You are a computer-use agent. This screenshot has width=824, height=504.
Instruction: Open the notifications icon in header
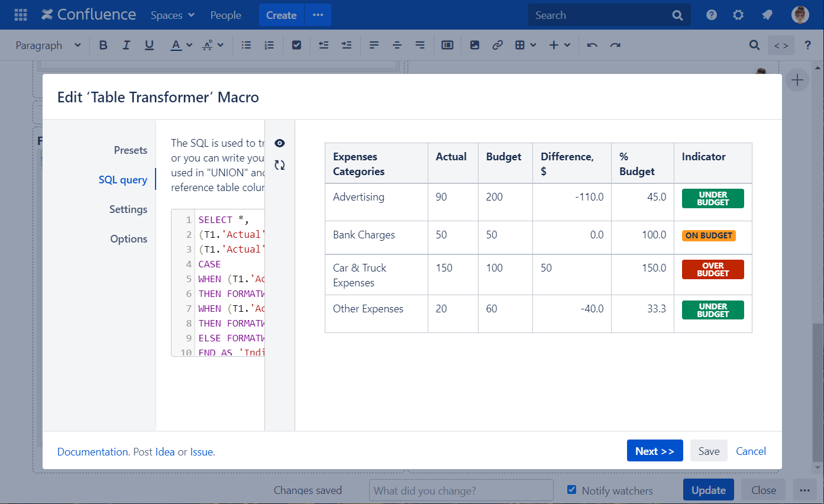[767, 15]
